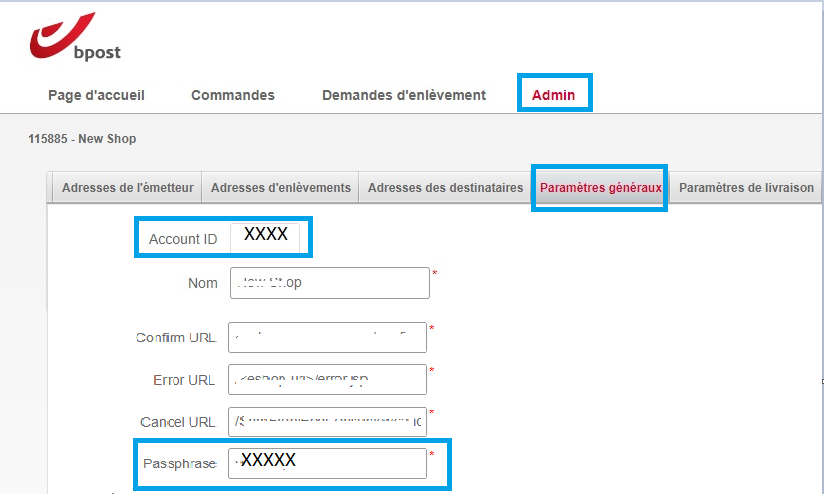This screenshot has height=494, width=824.
Task: Select the Cancel URL input field
Action: point(327,421)
